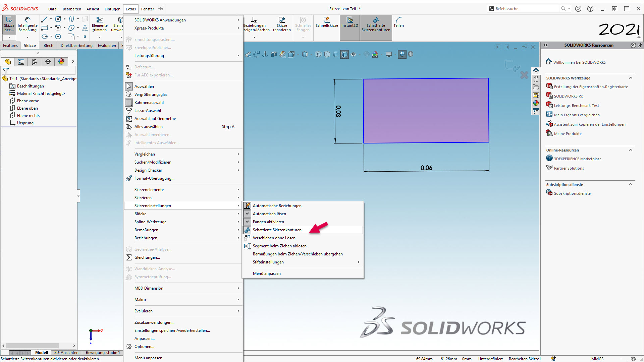Image resolution: width=644 pixels, height=362 pixels.
Task: Click the Befehlssuche search field
Action: (x=527, y=9)
